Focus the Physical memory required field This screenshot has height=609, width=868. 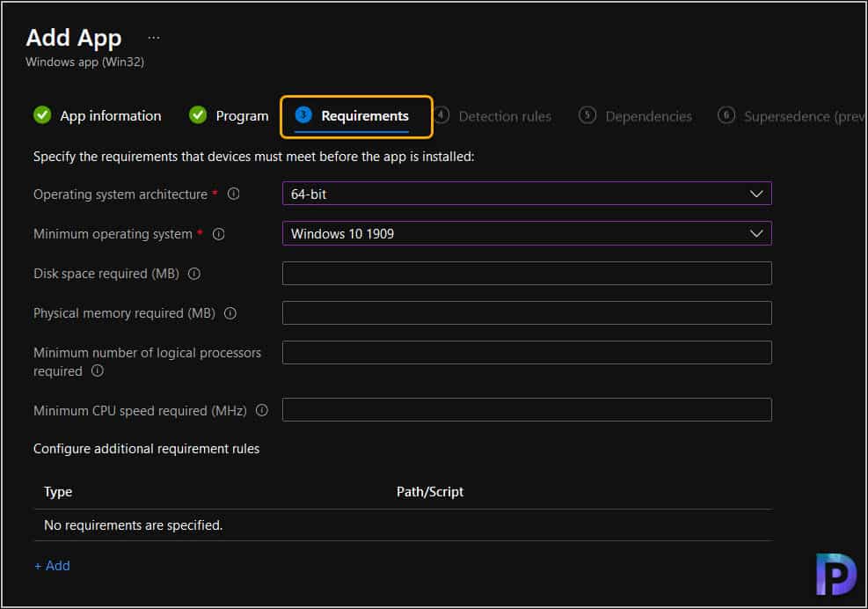527,313
